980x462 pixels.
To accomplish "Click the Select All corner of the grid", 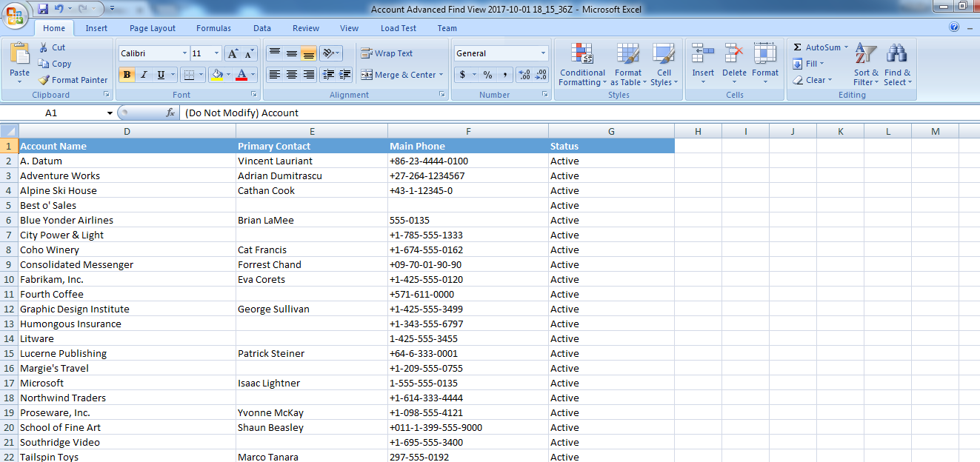I will pos(9,131).
